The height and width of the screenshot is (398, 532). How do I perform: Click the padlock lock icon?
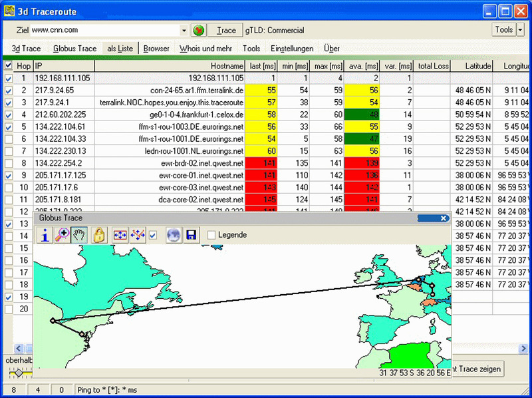tap(99, 235)
